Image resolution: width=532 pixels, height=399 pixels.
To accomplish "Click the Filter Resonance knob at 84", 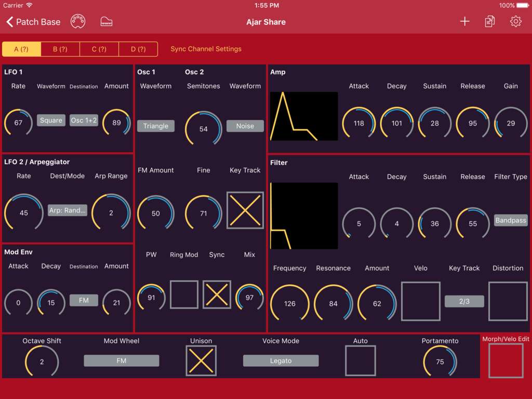I will (x=333, y=303).
